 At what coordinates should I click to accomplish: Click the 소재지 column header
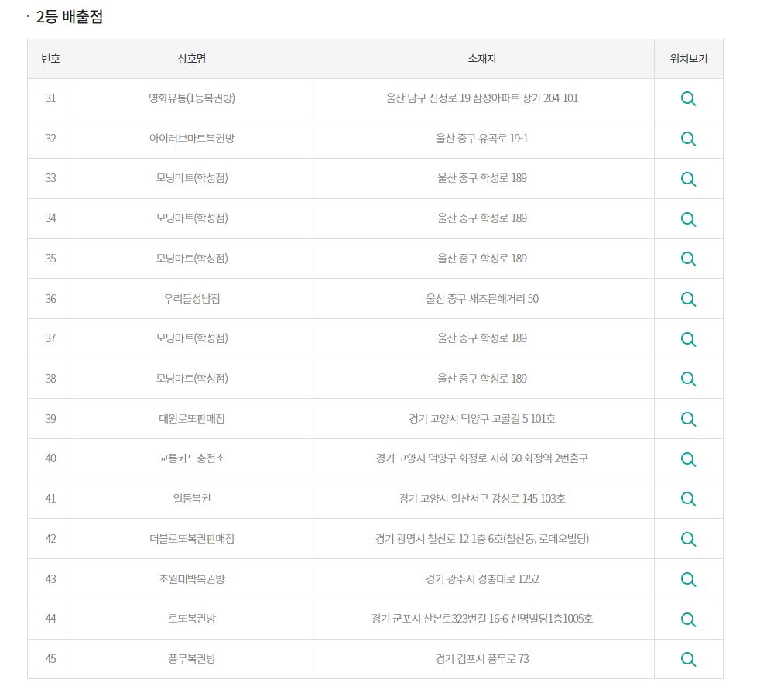(481, 59)
